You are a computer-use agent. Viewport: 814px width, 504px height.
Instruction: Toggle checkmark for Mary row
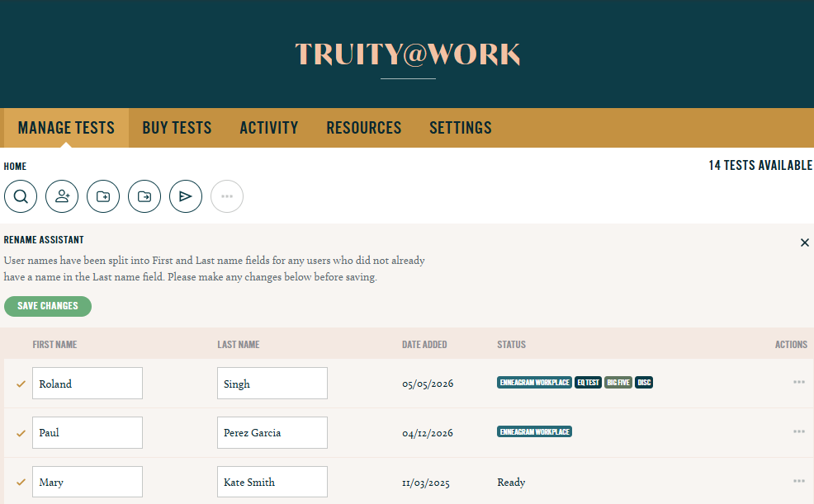click(21, 483)
